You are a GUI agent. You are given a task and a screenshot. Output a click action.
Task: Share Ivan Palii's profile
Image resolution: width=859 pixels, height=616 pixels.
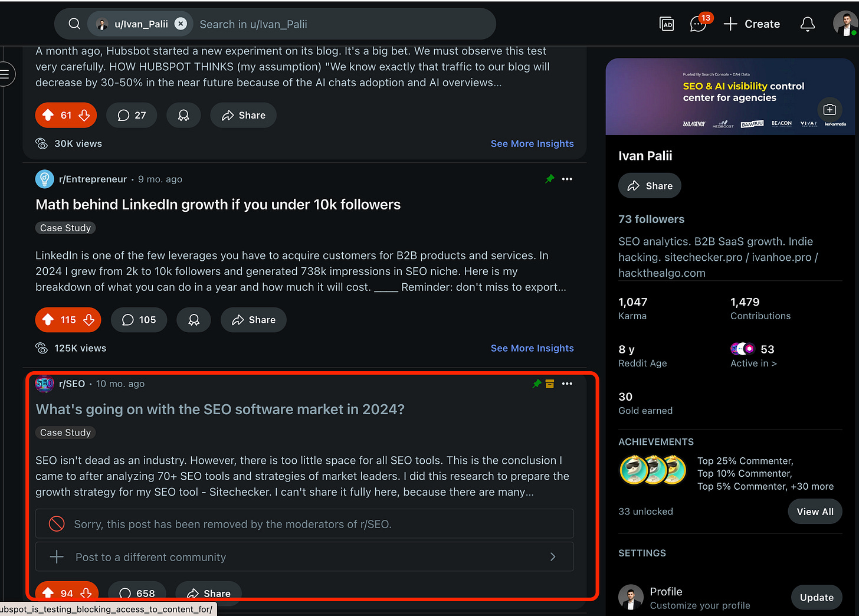[x=650, y=186]
